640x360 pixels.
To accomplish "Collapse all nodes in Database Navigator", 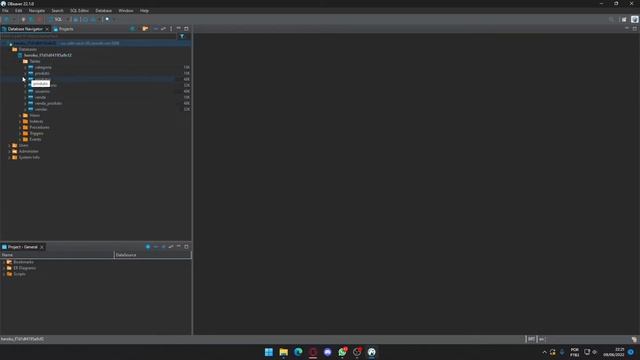I will pos(156,29).
